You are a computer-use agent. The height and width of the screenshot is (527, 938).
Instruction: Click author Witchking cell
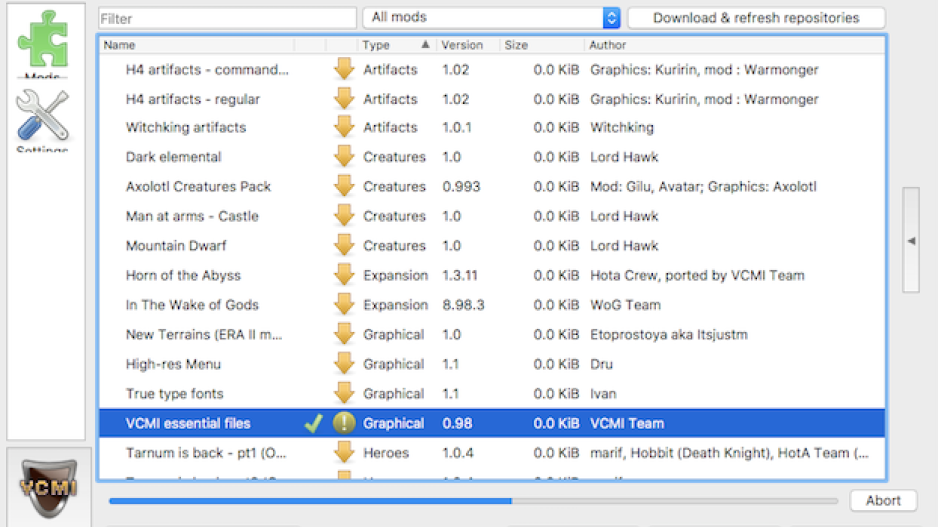pos(622,127)
